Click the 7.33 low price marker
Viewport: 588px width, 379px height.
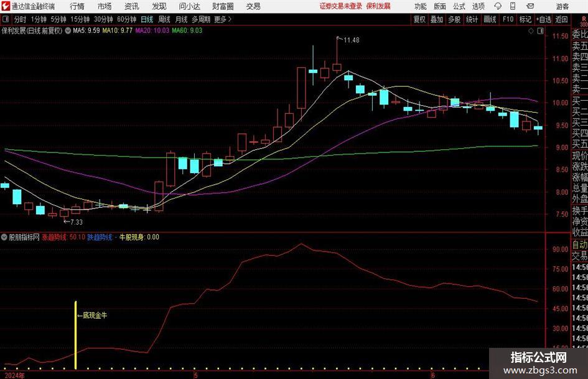pyautogui.click(x=76, y=222)
